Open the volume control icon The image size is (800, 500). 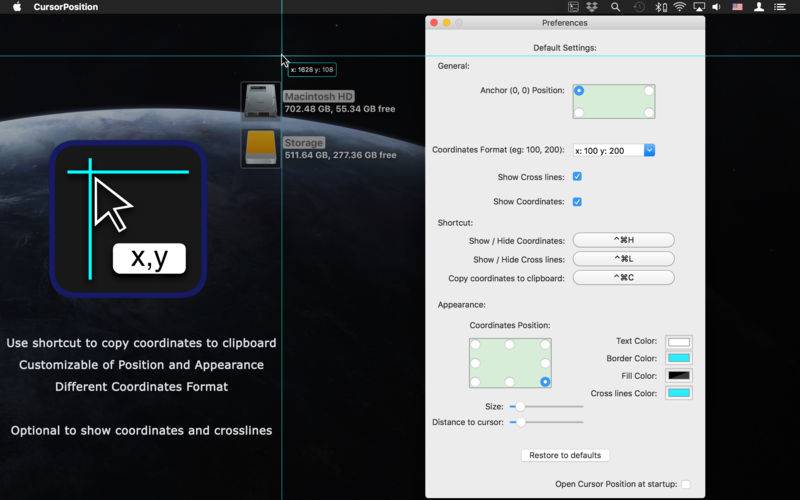tap(717, 7)
